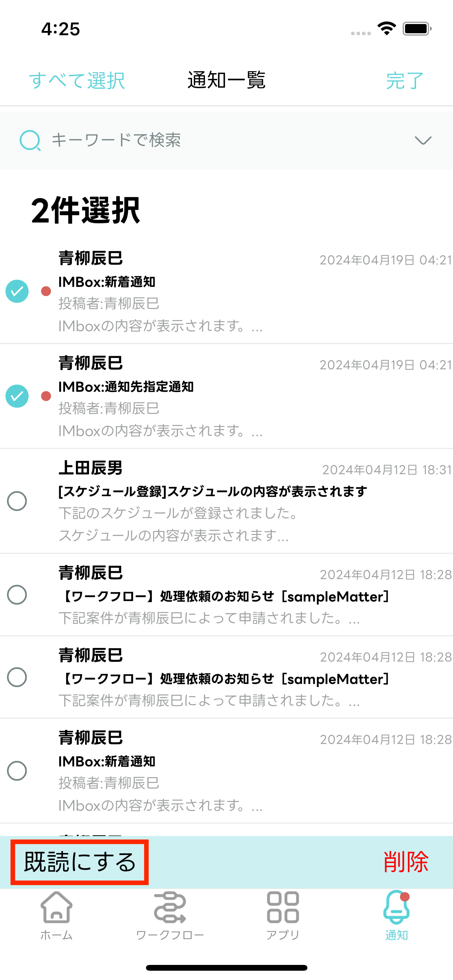Select first ワークフロー sampleMatter notification
Image resolution: width=453 pixels, height=980 pixels.
pyautogui.click(x=17, y=595)
